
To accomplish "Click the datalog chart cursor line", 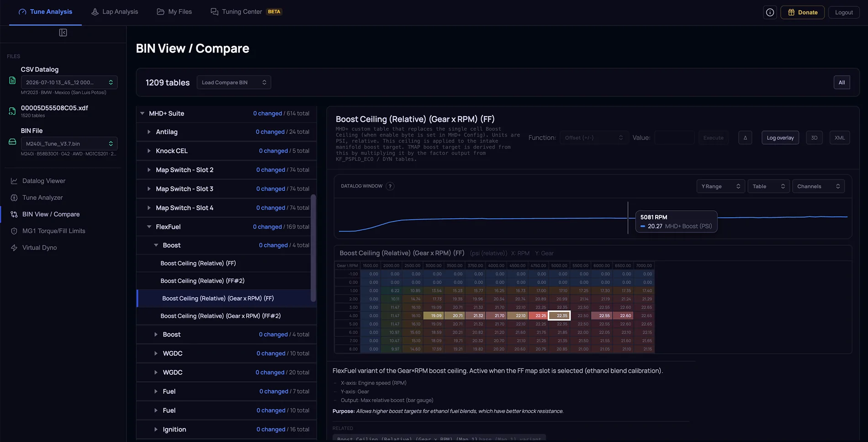I will (x=628, y=218).
